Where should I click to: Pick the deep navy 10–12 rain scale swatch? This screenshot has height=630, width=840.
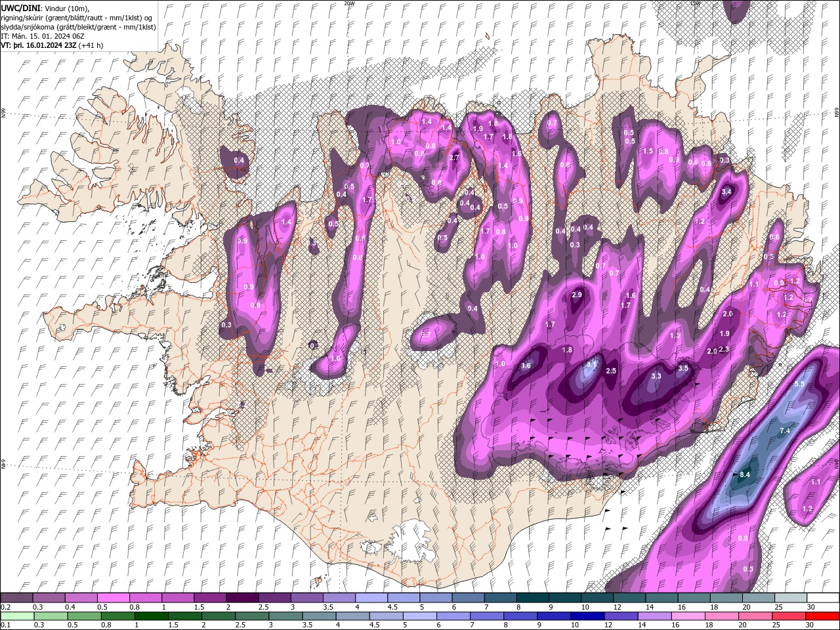pos(587,616)
